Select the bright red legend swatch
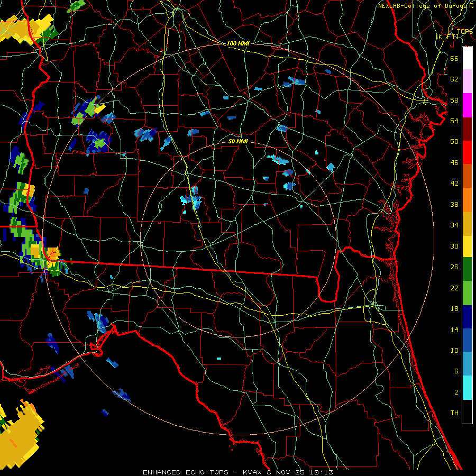Image resolution: width=476 pixels, height=476 pixels. 467,152
